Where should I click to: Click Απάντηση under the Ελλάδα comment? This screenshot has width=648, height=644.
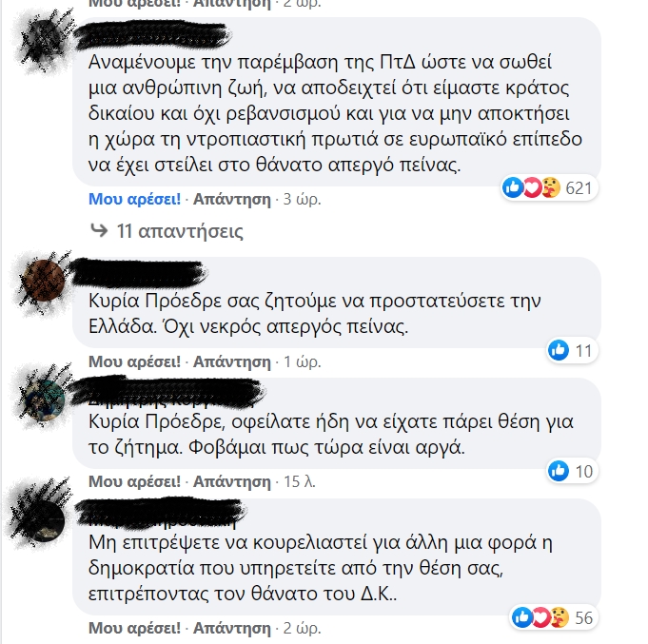click(x=232, y=361)
